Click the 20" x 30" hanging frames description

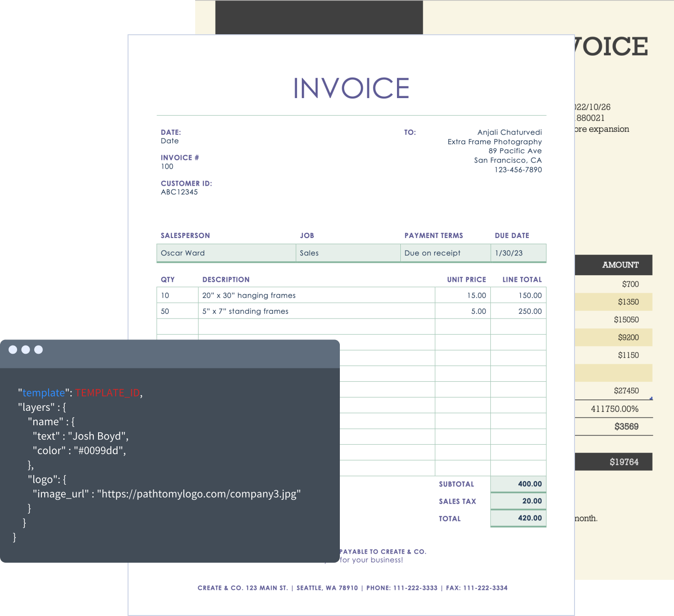(249, 295)
